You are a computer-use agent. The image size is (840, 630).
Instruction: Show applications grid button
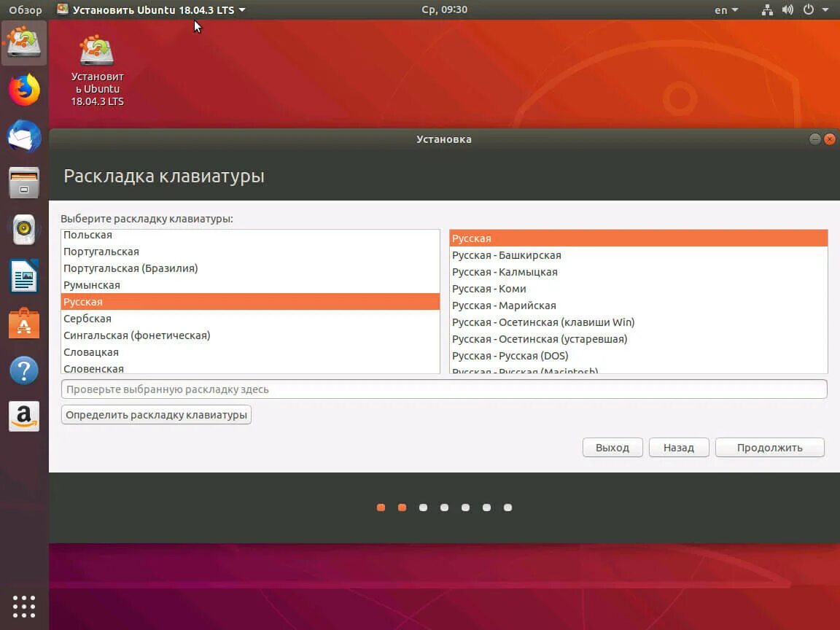click(x=24, y=607)
